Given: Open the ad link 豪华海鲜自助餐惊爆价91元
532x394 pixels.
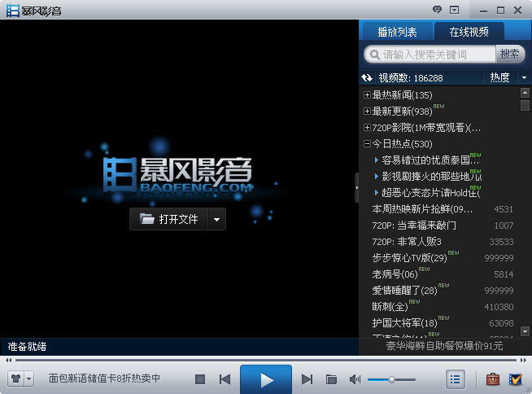Looking at the screenshot, I should (444, 346).
